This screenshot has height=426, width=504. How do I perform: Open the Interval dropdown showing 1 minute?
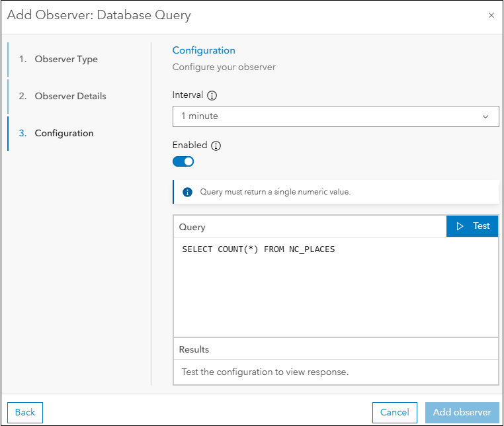pos(335,116)
